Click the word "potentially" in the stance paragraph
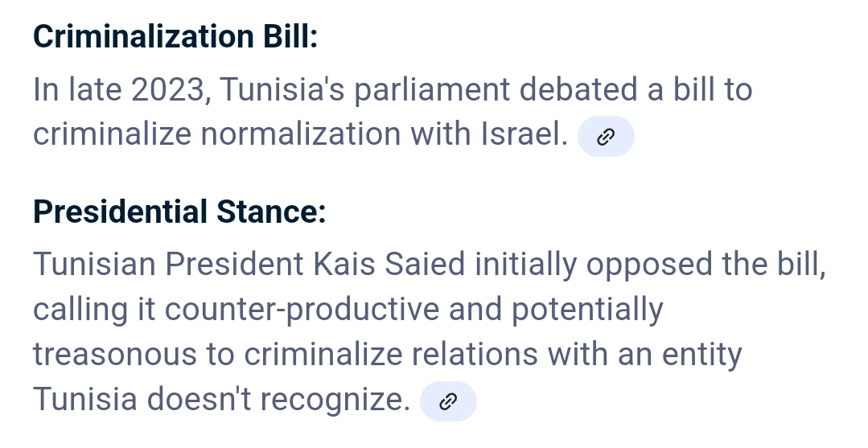The image size is (868, 448). 588,309
